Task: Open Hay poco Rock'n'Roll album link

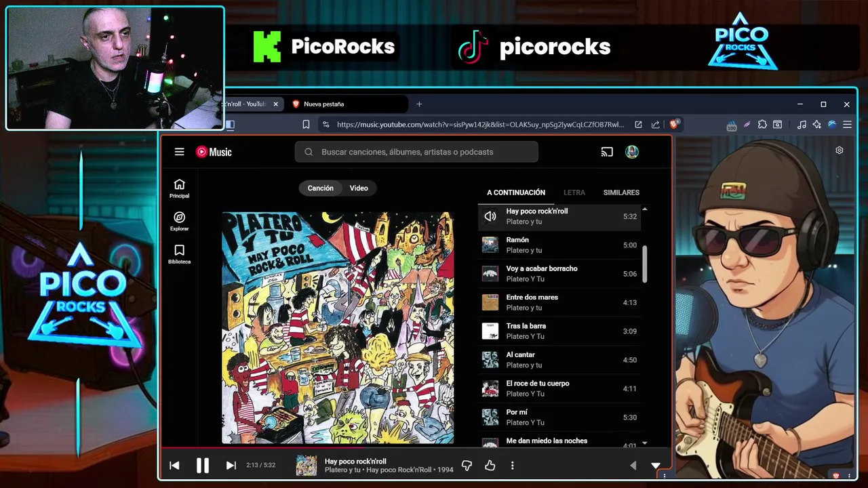Action: (399, 470)
